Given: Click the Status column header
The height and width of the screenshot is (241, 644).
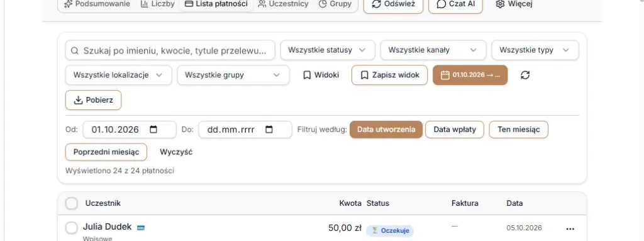Looking at the screenshot, I should coord(378,203).
